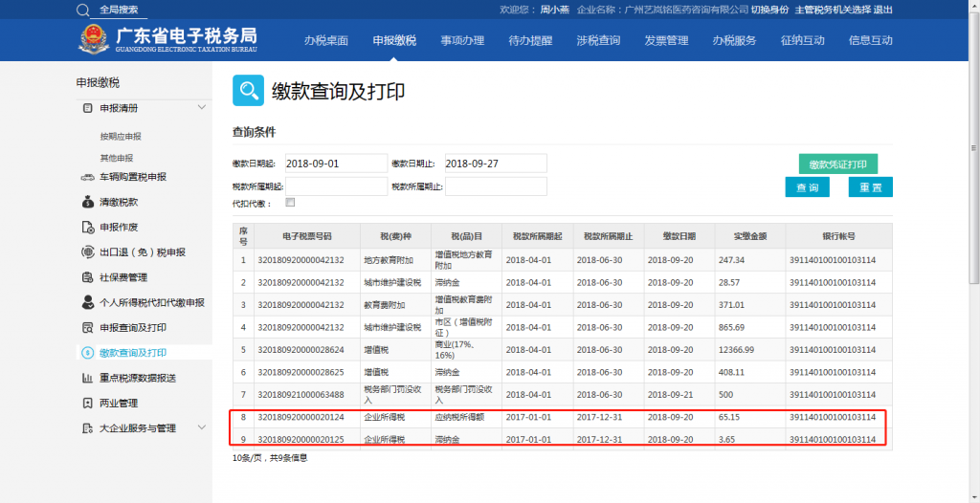Open the 待办提醒 nav tab

530,40
